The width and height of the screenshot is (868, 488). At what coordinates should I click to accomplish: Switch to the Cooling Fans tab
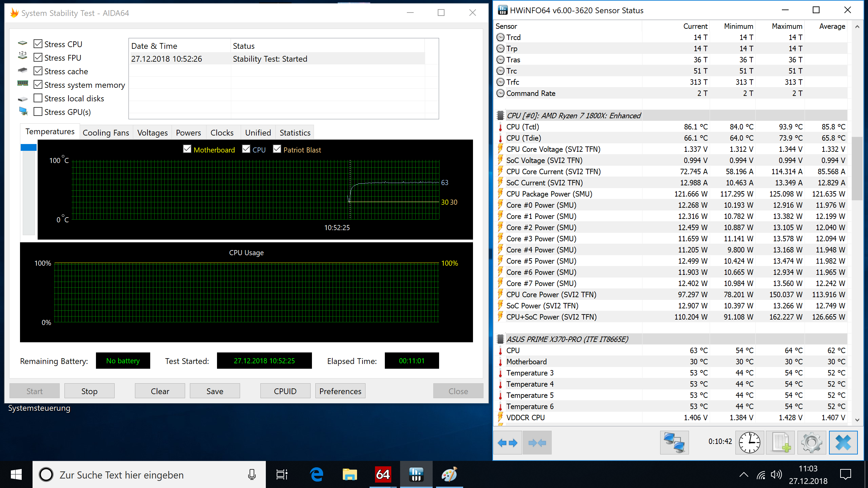[106, 133]
